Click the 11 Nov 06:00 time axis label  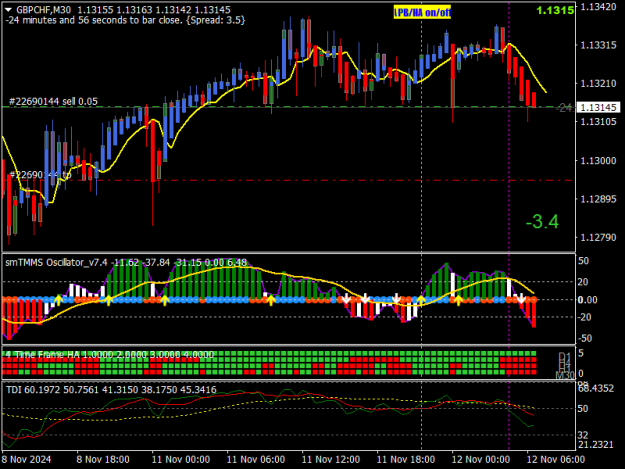click(256, 459)
